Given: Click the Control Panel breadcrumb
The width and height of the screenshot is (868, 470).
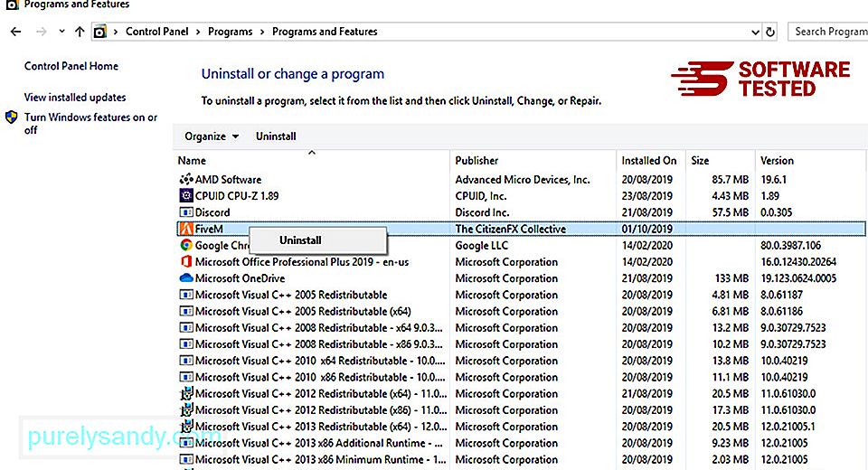Looking at the screenshot, I should [156, 32].
